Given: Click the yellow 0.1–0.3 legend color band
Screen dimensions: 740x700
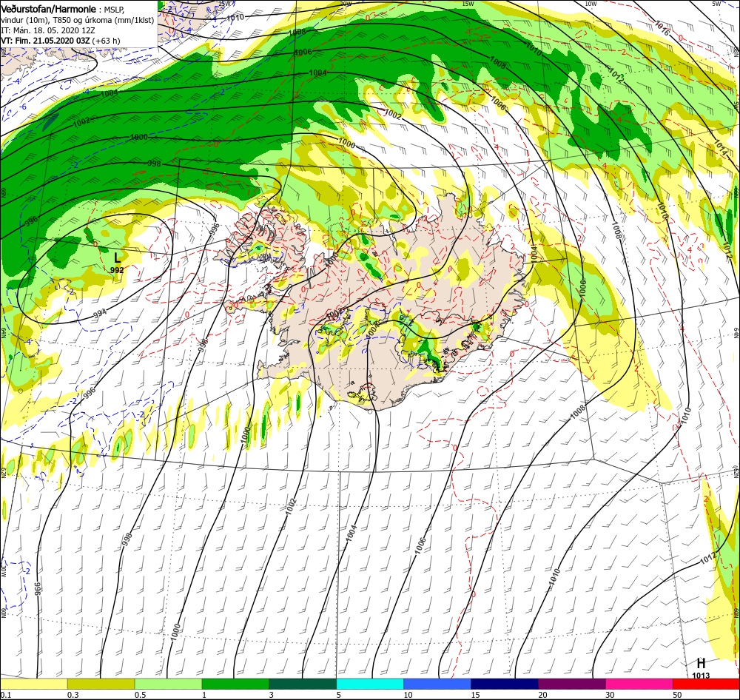Looking at the screenshot, I should pos(34,684).
